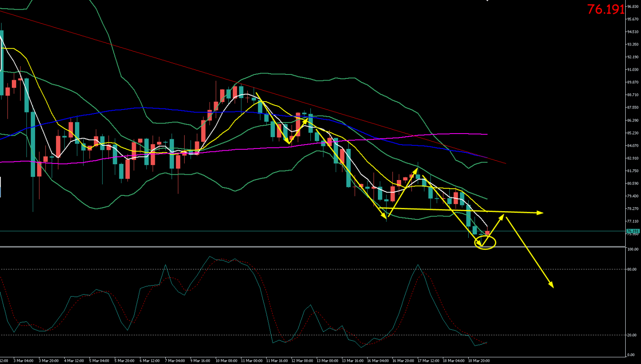Image resolution: width=641 pixels, height=364 pixels.
Task: Click the 10 Mar 08:00 time label
Action: coord(227,361)
